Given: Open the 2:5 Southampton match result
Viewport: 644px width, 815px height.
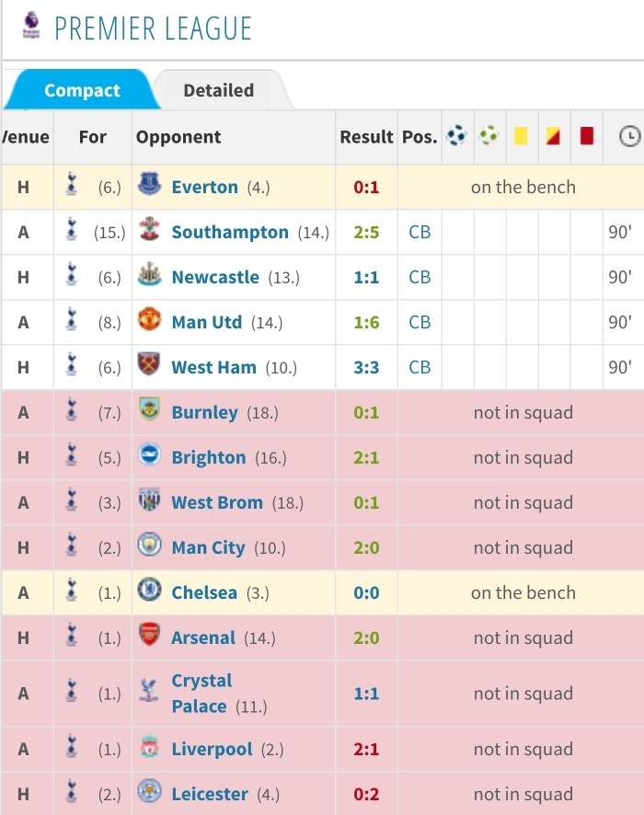Looking at the screenshot, I should 366,232.
